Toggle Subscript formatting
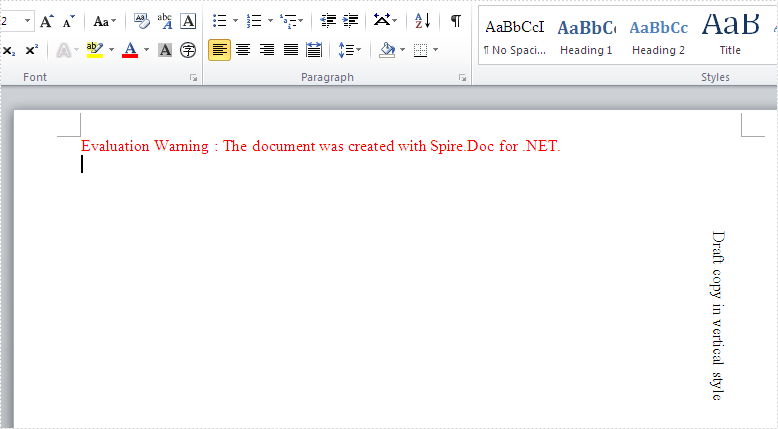Image resolution: width=778 pixels, height=429 pixels. tap(9, 50)
